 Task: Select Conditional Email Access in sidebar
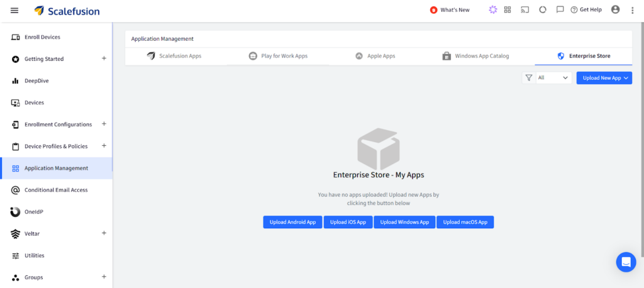[x=56, y=190]
